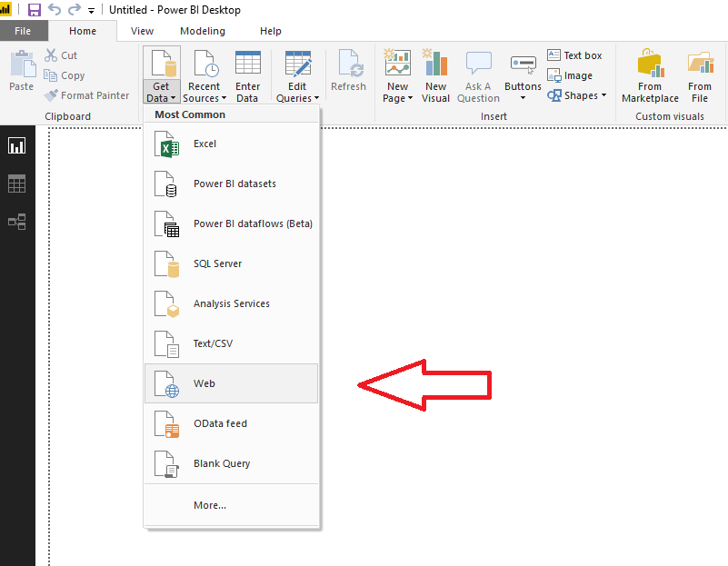This screenshot has height=566, width=728.
Task: Click More... at bottom of menu
Action: [231, 505]
